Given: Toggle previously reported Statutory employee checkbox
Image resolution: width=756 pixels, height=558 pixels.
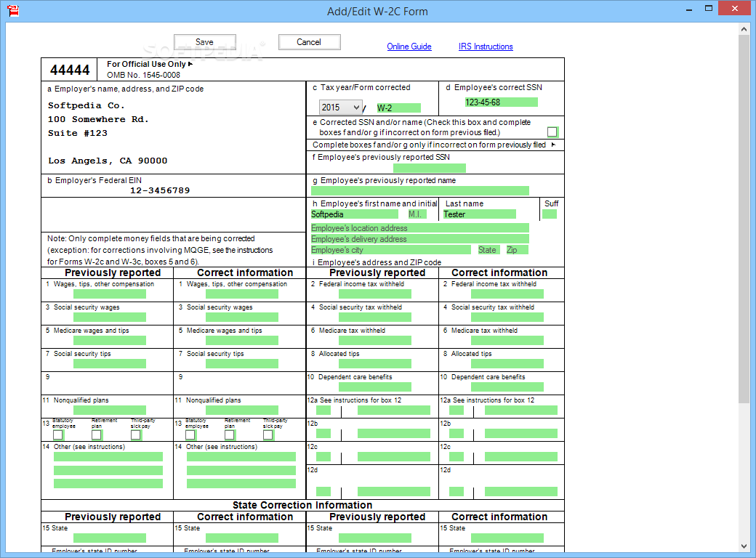Looking at the screenshot, I should [x=58, y=434].
